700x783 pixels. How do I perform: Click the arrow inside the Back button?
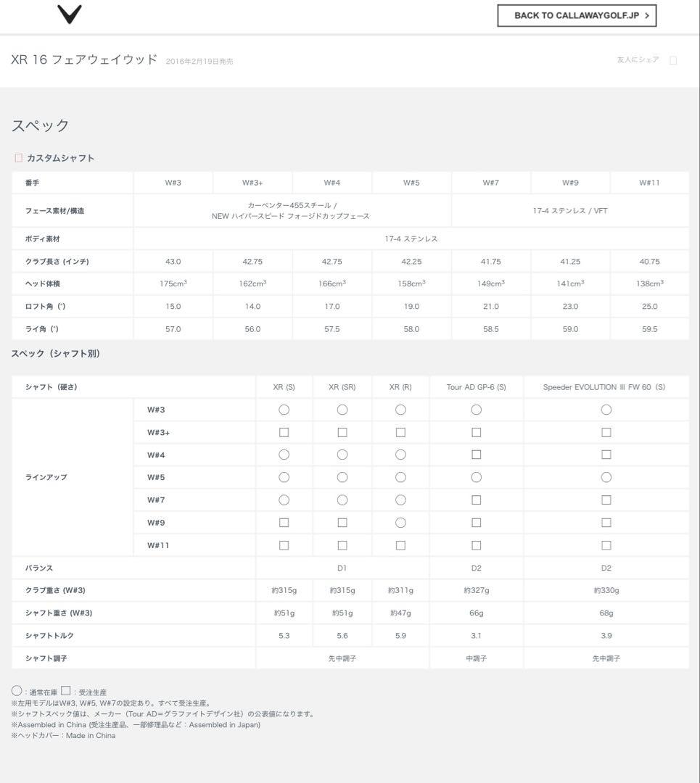tap(646, 15)
